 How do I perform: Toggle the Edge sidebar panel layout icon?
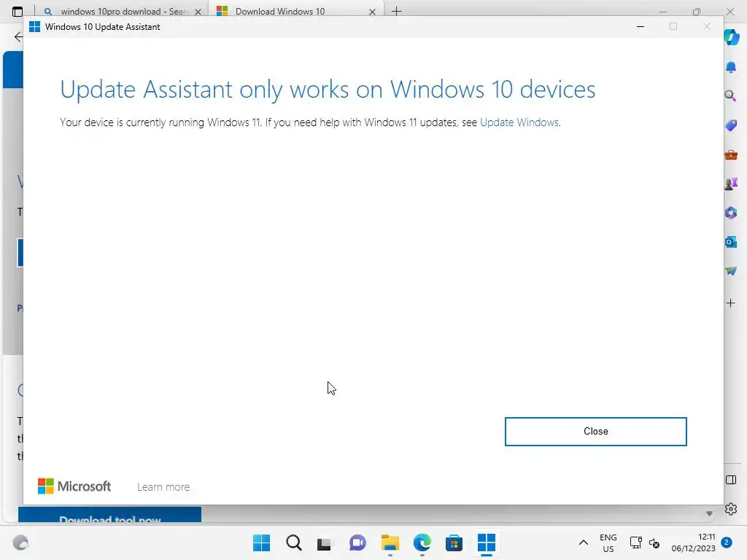click(x=731, y=480)
